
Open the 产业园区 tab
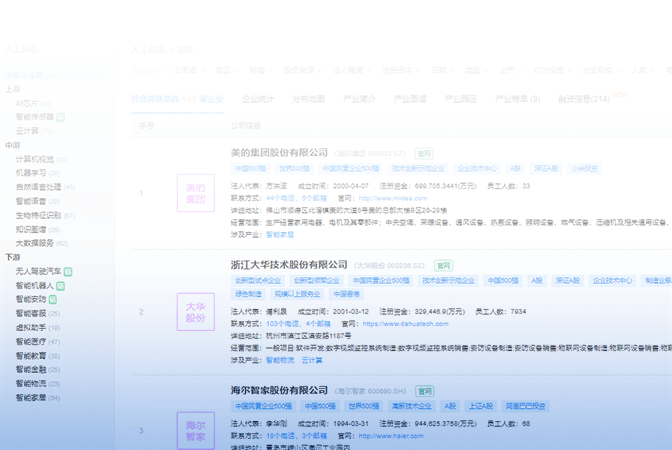(x=461, y=100)
